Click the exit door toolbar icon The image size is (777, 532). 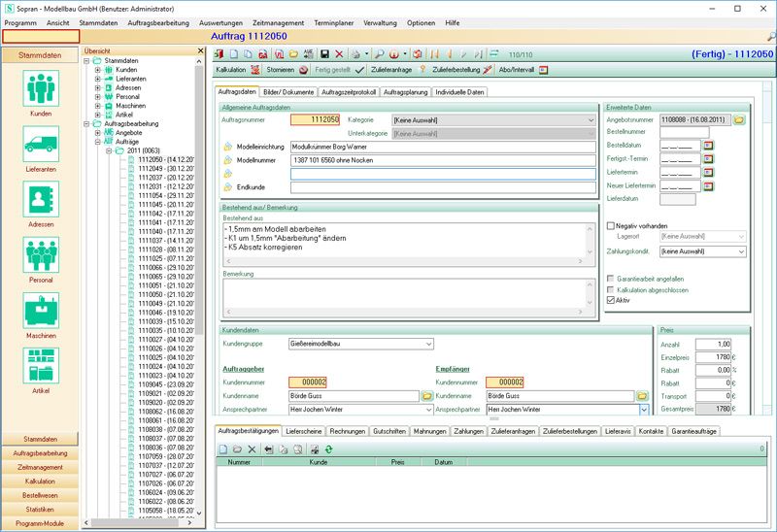220,54
